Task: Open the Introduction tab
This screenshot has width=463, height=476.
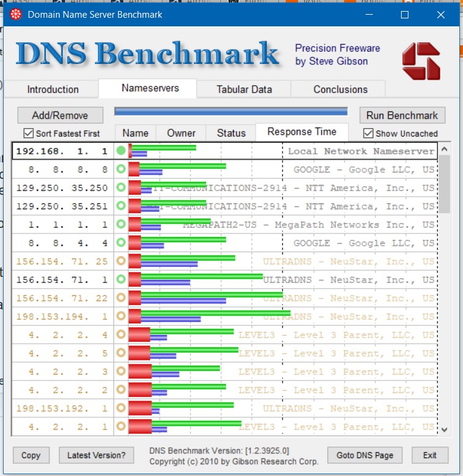Action: coord(53,89)
